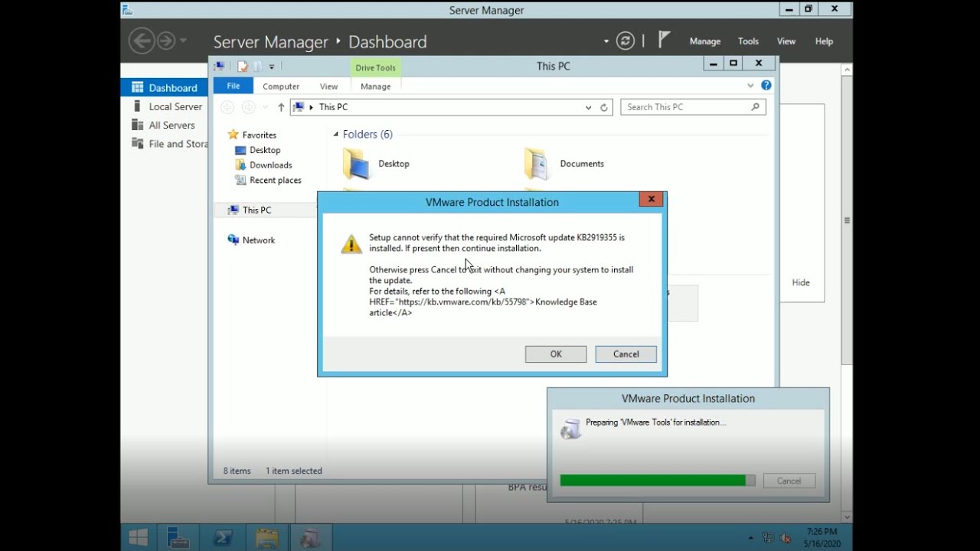This screenshot has height=551, width=980.
Task: Select Recent places under Favorites
Action: tap(275, 180)
